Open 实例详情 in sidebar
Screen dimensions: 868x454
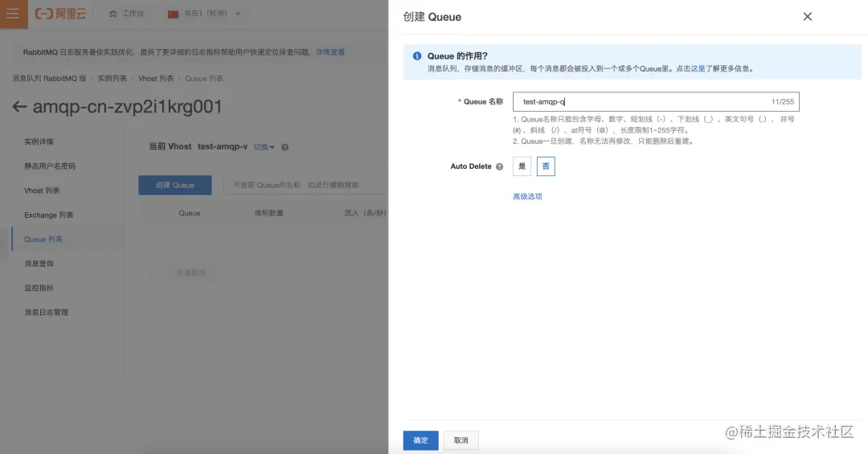[x=39, y=141]
